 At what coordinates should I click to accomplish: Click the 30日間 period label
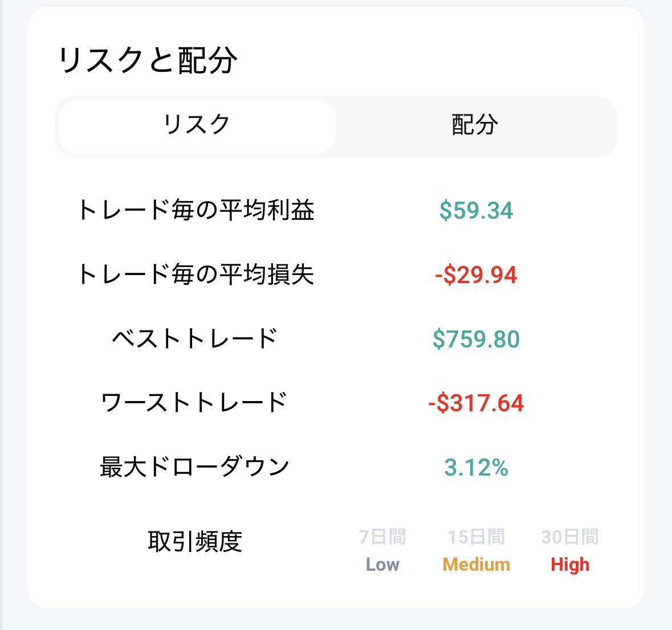pyautogui.click(x=570, y=537)
